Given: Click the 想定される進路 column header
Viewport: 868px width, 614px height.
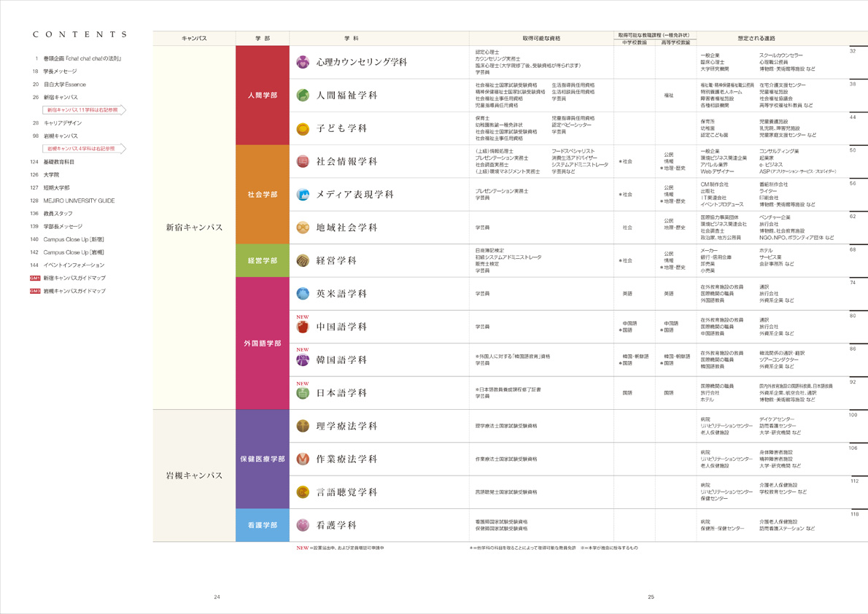Looking at the screenshot, I should (756, 38).
